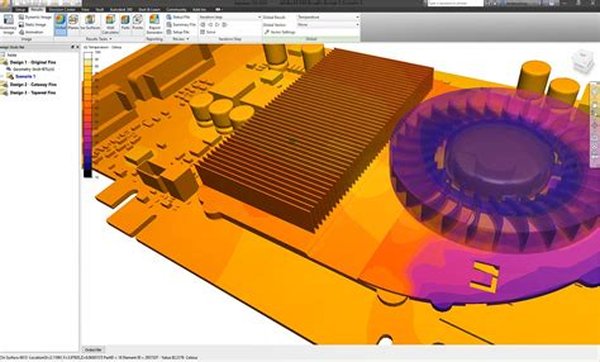This screenshot has width=600, height=362.
Task: Open the Iso Surfaces results tool
Action: click(90, 23)
